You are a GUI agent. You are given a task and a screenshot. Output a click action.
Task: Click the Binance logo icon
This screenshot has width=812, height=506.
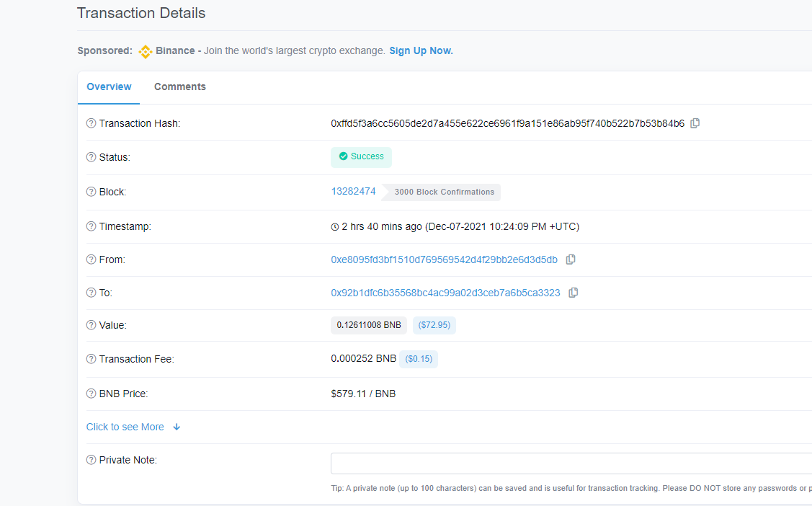146,51
